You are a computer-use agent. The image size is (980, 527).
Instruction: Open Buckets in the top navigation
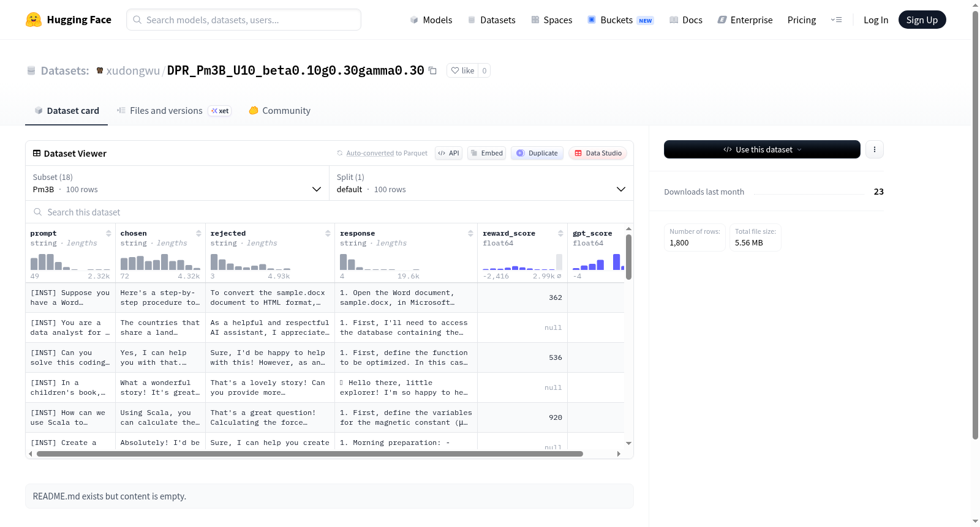[620, 20]
